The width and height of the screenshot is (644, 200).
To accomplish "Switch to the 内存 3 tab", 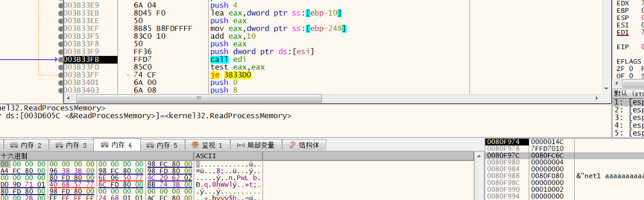I will point(71,145).
